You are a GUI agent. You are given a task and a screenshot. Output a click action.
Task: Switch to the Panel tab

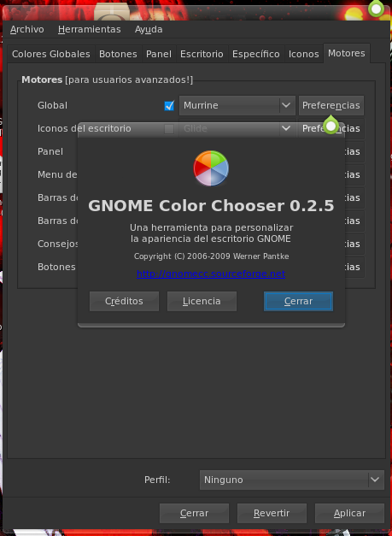click(159, 54)
